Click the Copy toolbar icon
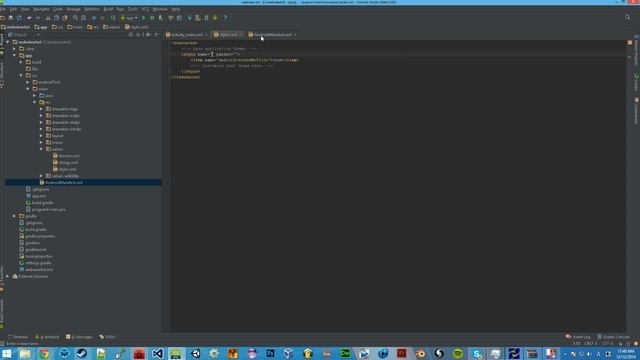Viewport: 640px width, 360px height. click(x=56, y=18)
